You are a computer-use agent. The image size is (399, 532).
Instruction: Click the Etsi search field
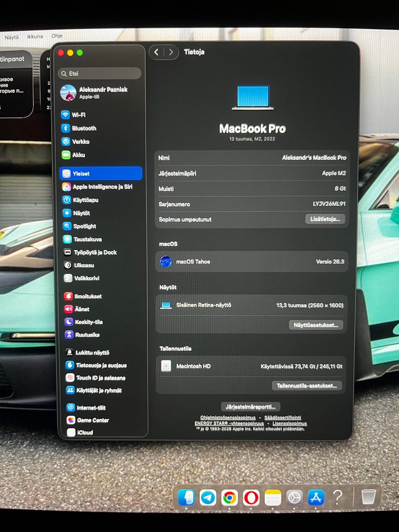[x=100, y=74]
